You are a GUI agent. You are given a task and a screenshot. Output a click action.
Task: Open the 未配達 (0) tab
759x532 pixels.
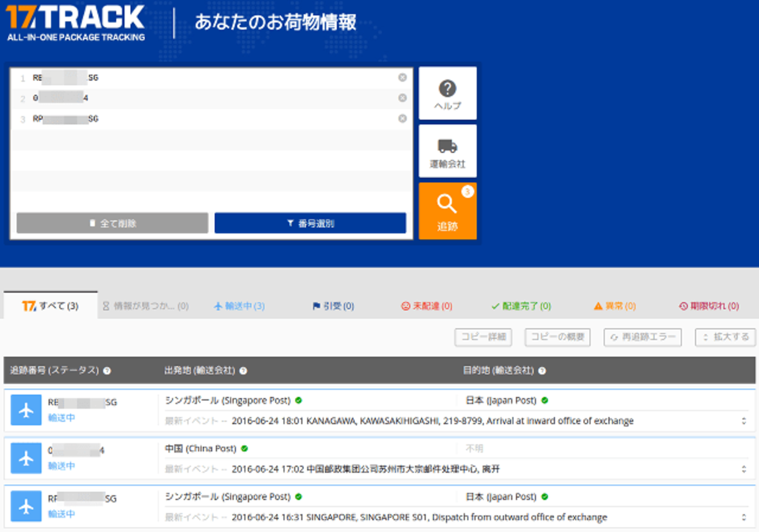[426, 306]
